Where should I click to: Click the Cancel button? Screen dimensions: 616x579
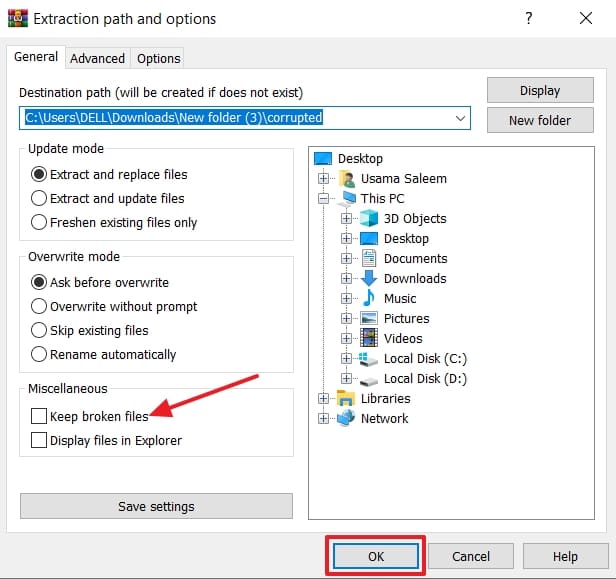[471, 556]
